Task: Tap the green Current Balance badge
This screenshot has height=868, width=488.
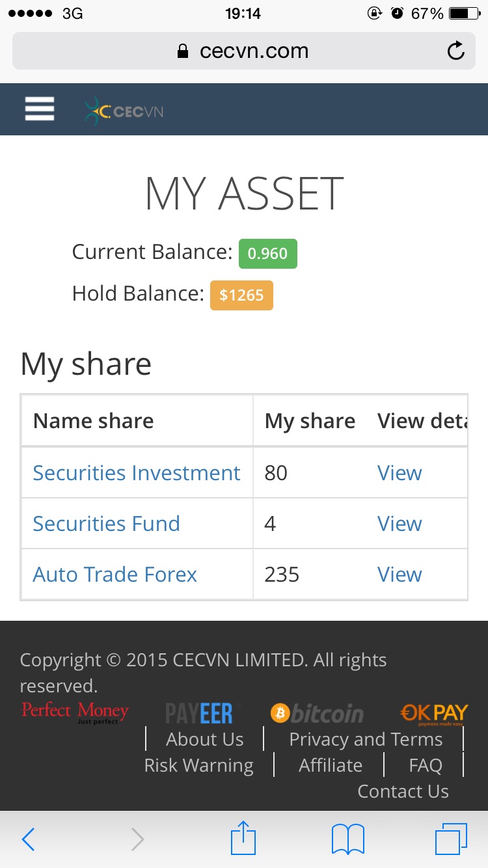Action: [x=267, y=254]
